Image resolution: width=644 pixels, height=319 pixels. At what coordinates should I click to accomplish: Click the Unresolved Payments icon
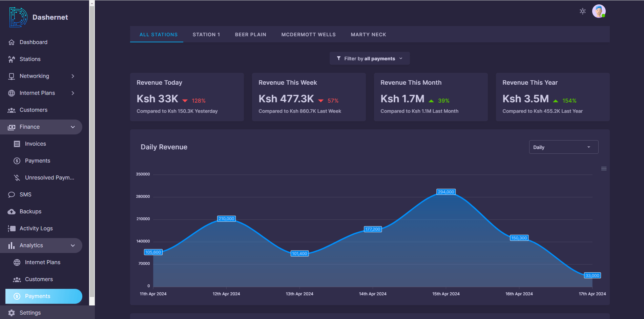point(17,178)
